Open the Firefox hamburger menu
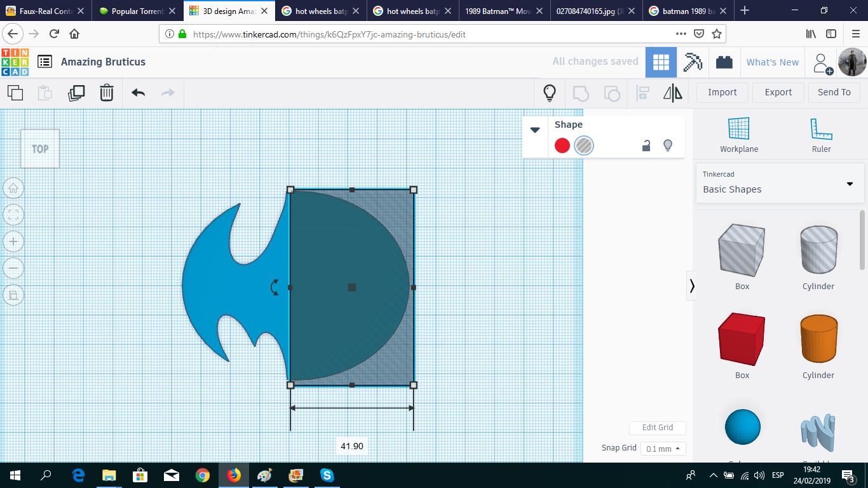868x488 pixels. click(x=855, y=34)
